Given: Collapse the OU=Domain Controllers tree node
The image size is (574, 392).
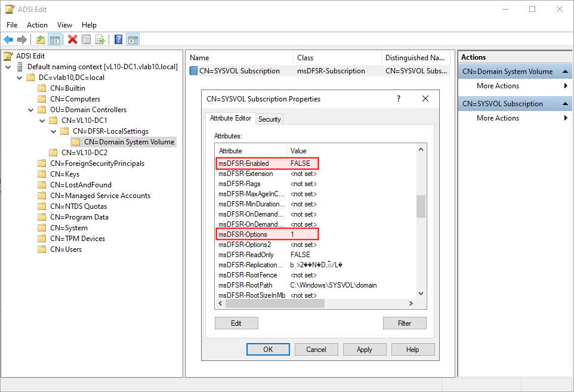Looking at the screenshot, I should 30,110.
